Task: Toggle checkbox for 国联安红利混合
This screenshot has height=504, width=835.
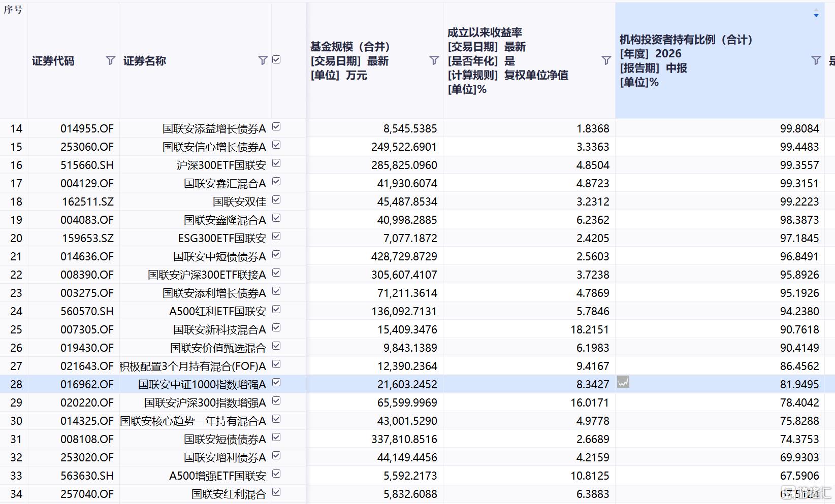Action: 276,492
